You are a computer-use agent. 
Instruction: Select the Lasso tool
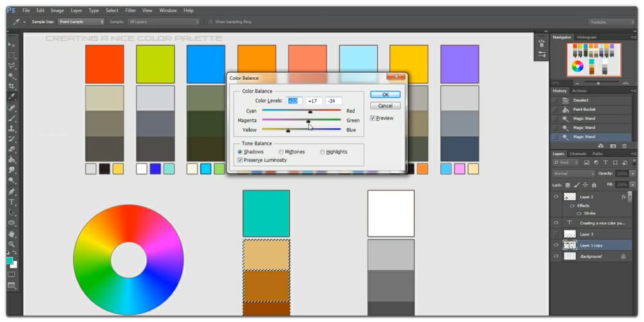[x=12, y=65]
